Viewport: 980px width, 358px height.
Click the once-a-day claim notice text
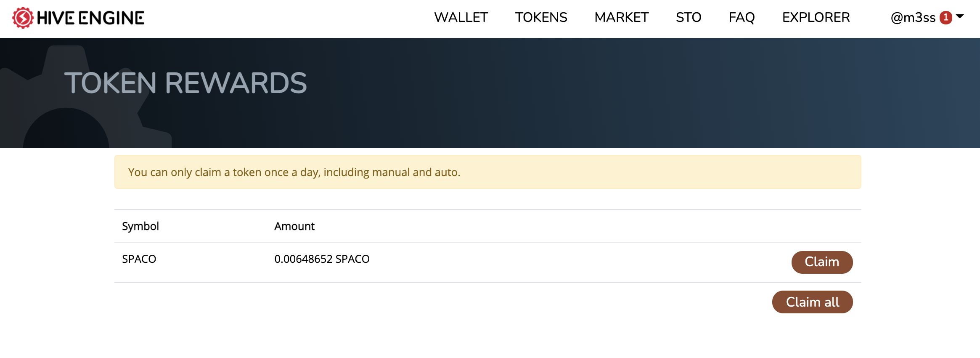294,172
